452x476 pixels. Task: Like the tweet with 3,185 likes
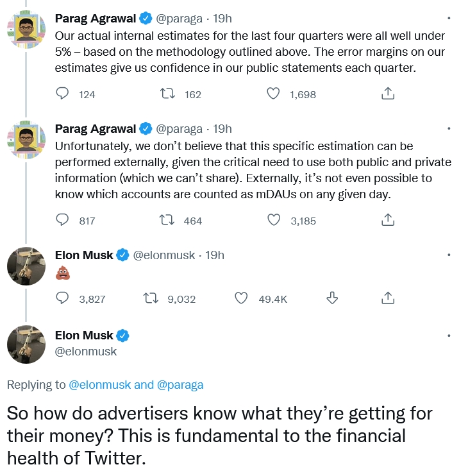pos(274,220)
